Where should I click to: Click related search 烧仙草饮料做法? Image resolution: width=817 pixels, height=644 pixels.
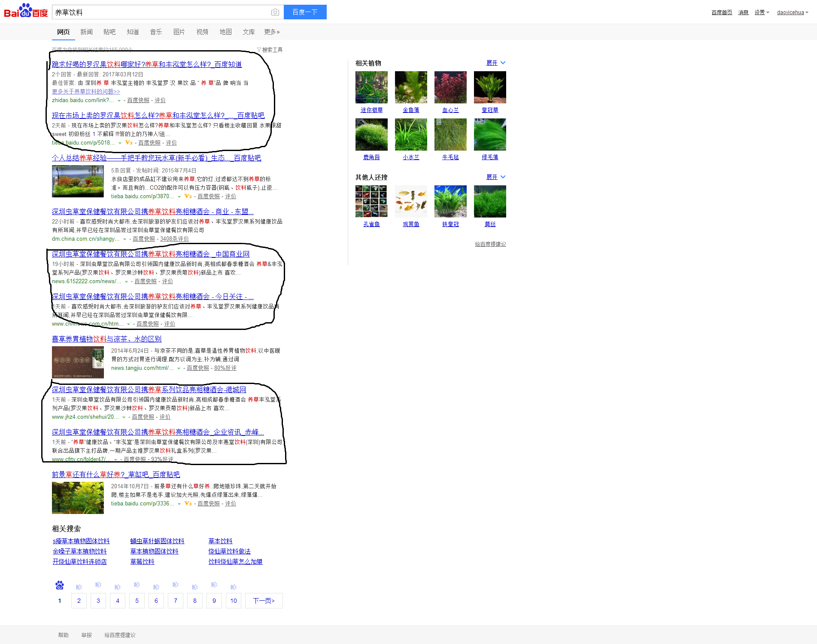point(230,551)
